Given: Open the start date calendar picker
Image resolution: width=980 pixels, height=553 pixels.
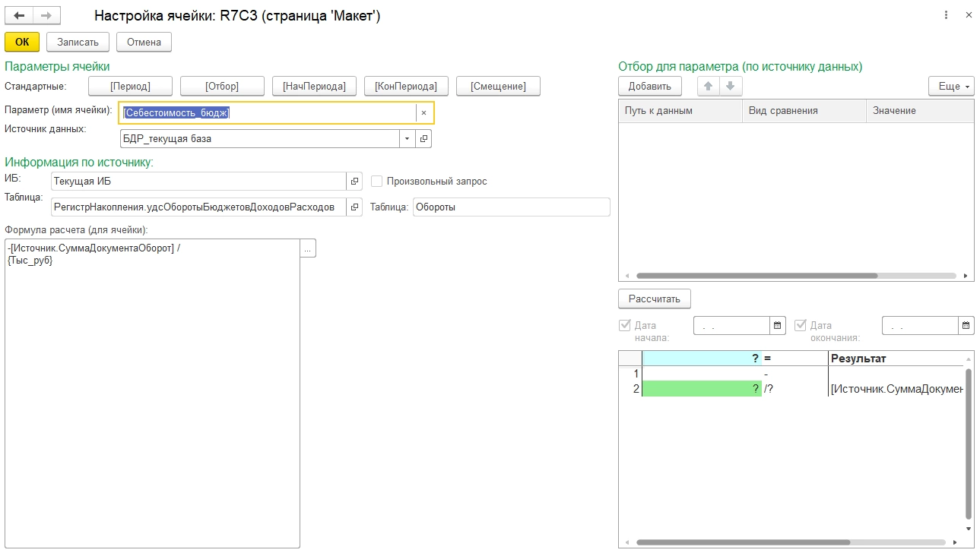Looking at the screenshot, I should 778,326.
